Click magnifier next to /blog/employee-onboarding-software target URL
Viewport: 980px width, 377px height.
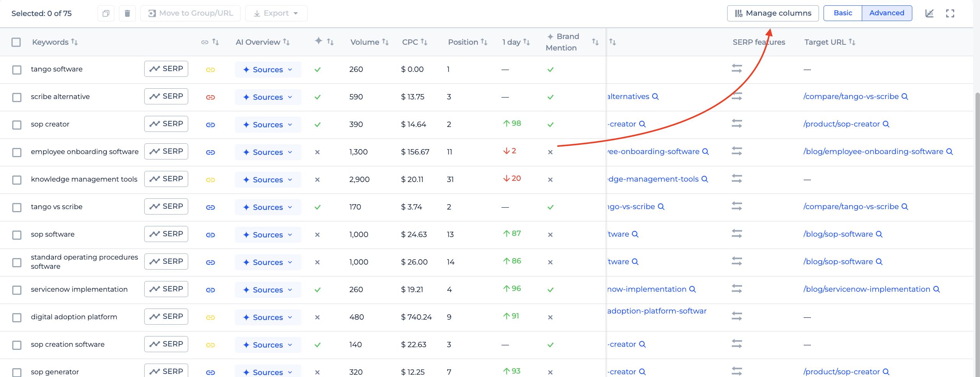pyautogui.click(x=949, y=151)
